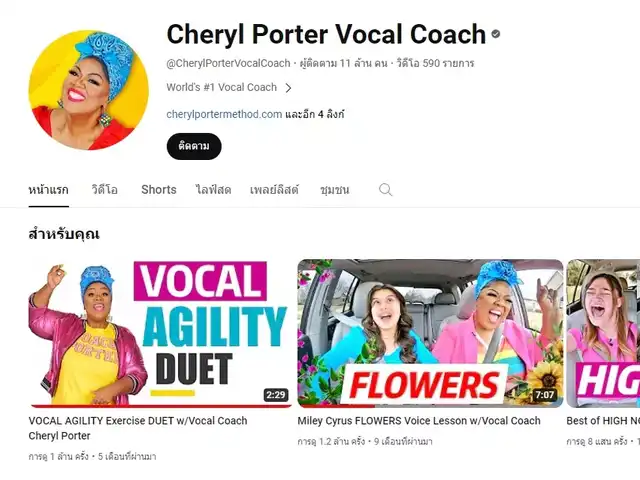
Task: Expand the World's #1 Vocal Coach description
Action: [222, 87]
